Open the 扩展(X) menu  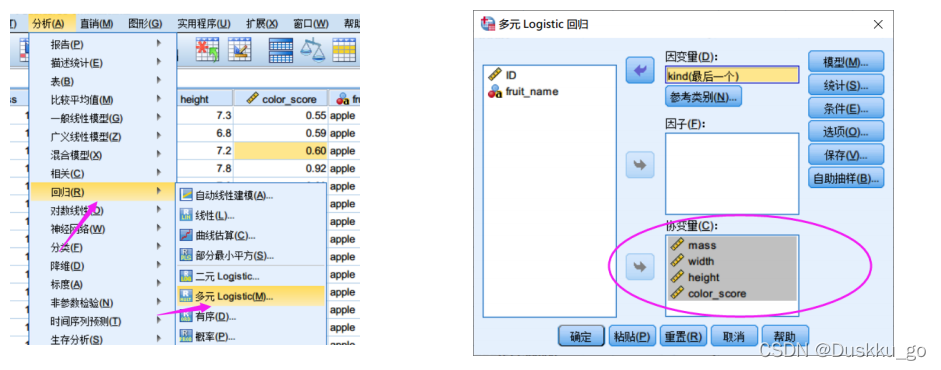[x=262, y=23]
